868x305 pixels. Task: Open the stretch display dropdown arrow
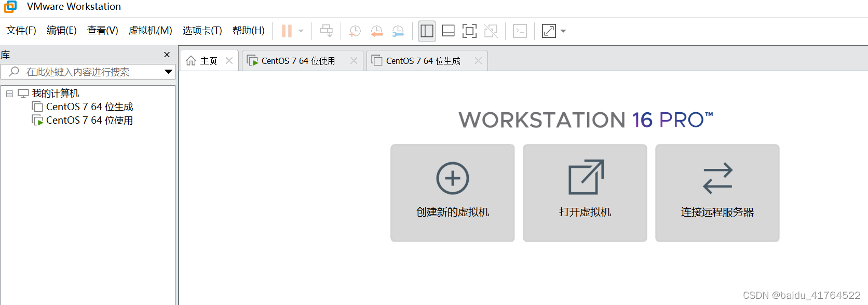pyautogui.click(x=563, y=31)
